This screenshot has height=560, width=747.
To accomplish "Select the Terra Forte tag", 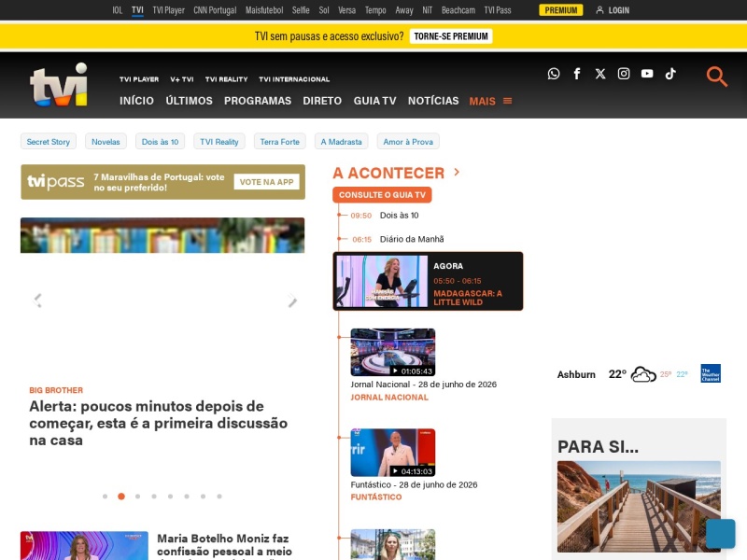I will [x=279, y=142].
